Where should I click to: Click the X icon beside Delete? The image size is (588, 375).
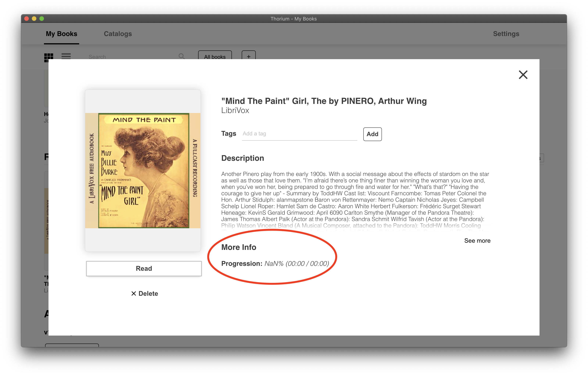(134, 293)
